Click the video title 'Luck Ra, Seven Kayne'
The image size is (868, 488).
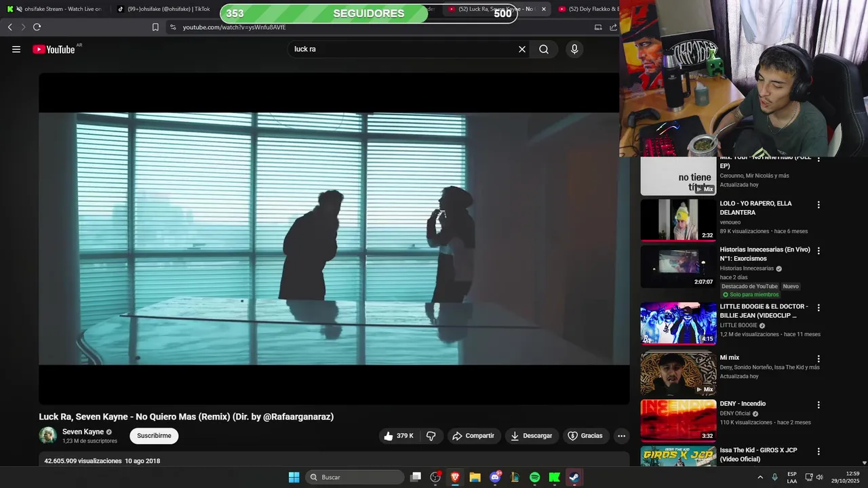point(186,417)
